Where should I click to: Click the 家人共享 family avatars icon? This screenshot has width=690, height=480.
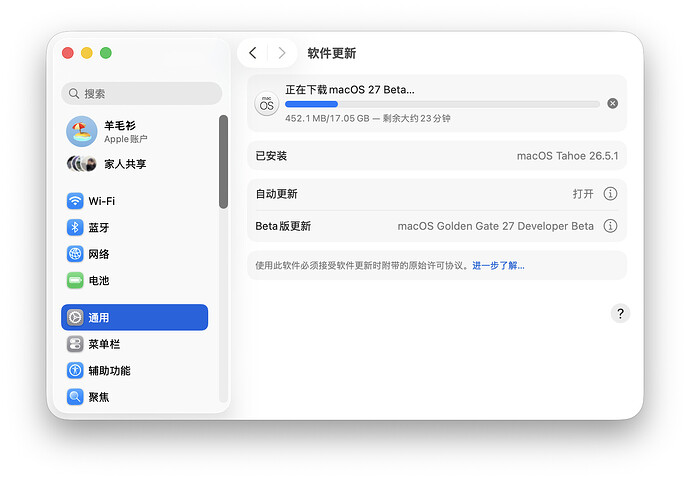point(81,164)
